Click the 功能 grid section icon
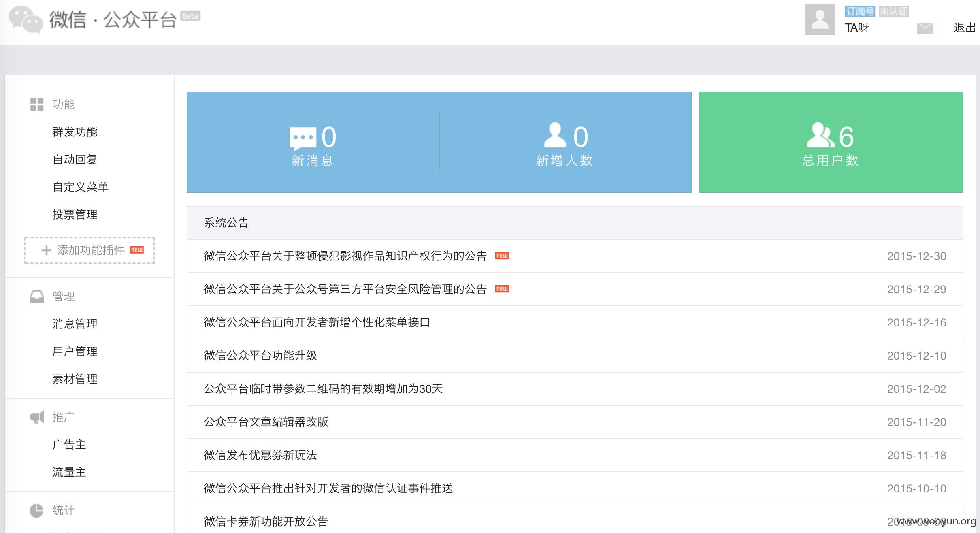Viewport: 980px width, 533px height. tap(37, 104)
